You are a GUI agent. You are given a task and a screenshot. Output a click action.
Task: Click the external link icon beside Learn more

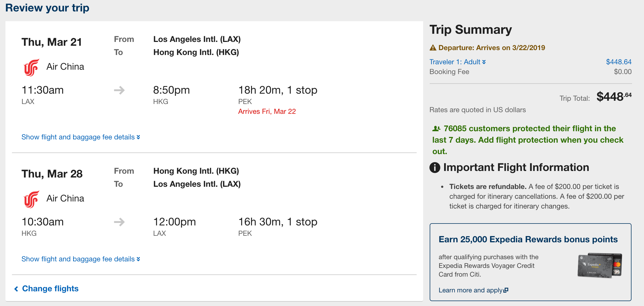(x=506, y=290)
